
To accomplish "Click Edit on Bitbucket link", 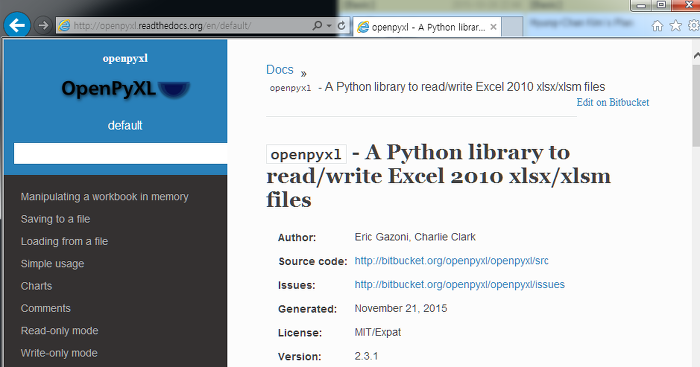I will point(612,102).
